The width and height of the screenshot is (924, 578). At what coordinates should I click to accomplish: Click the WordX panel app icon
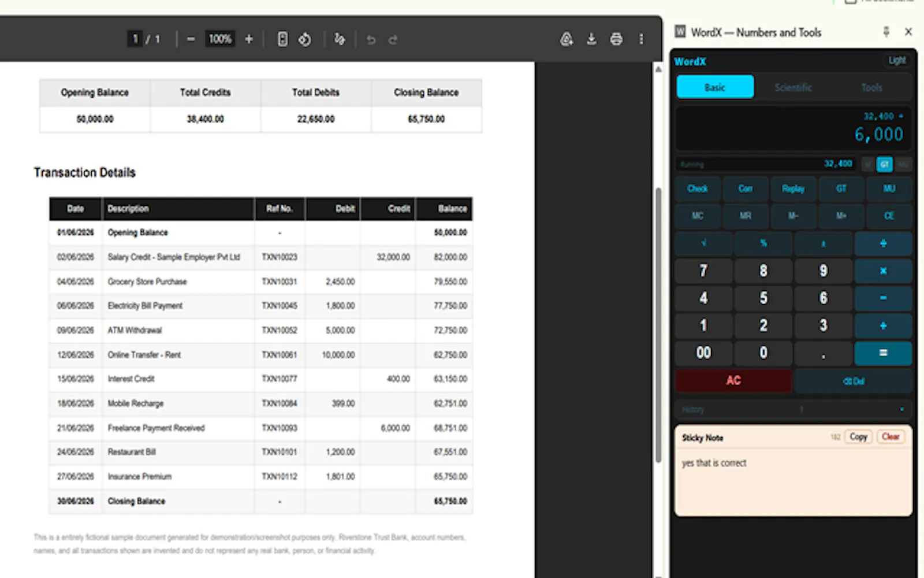680,32
